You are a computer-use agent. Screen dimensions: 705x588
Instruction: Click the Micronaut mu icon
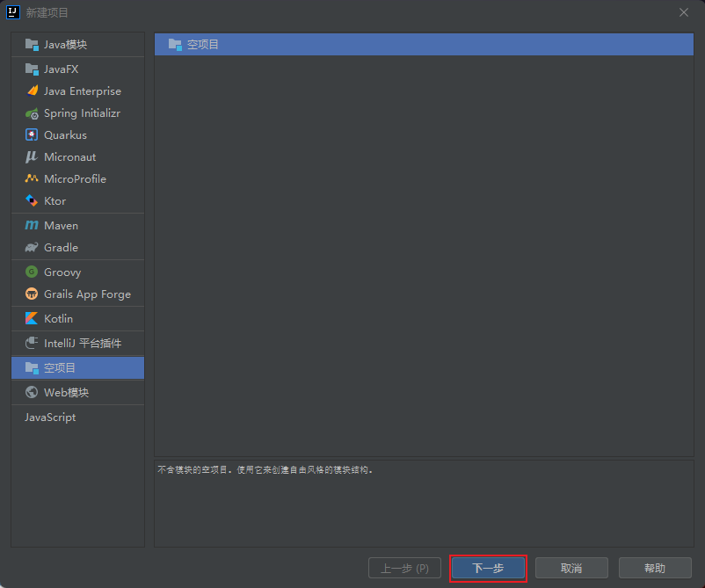pyautogui.click(x=31, y=157)
